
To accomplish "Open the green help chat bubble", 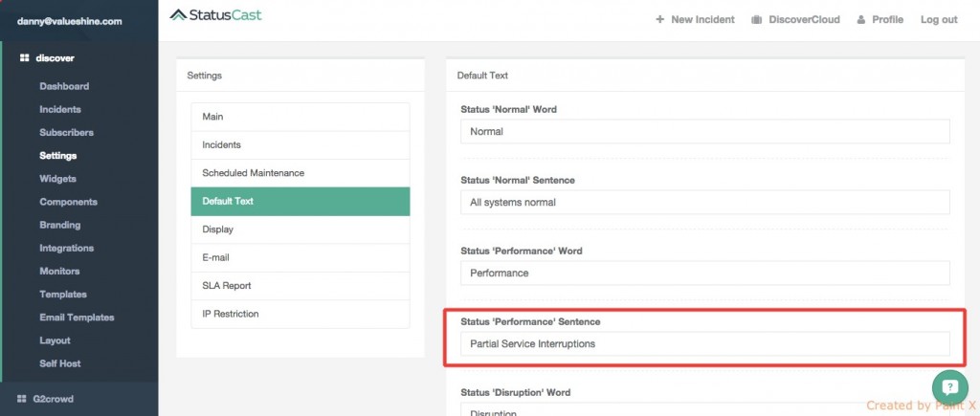I will coord(949,387).
